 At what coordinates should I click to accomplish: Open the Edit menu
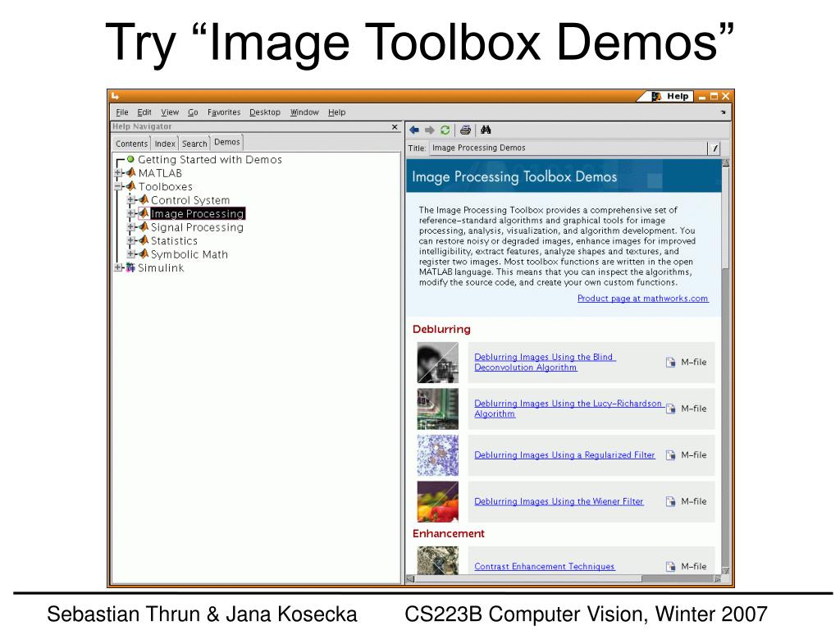point(144,112)
